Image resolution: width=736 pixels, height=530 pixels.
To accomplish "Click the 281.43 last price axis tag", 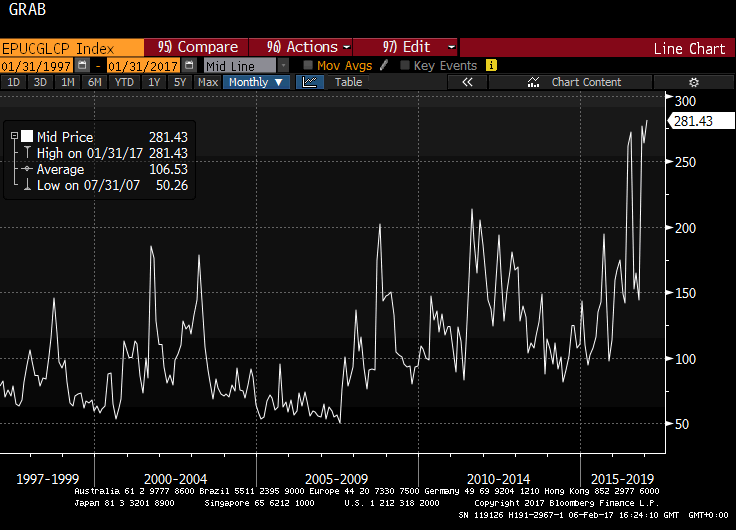I will click(701, 121).
